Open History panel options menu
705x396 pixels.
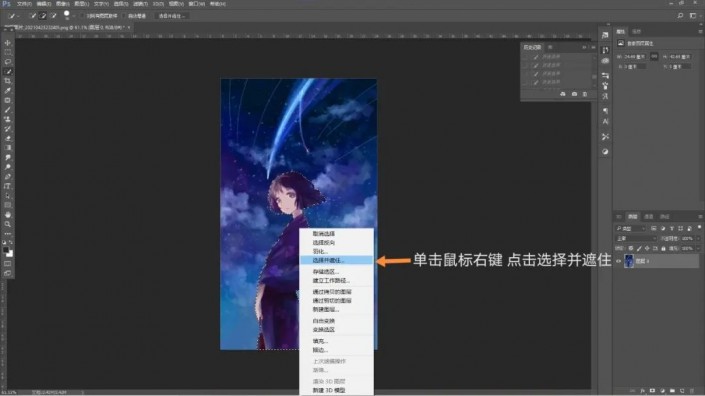tap(593, 47)
